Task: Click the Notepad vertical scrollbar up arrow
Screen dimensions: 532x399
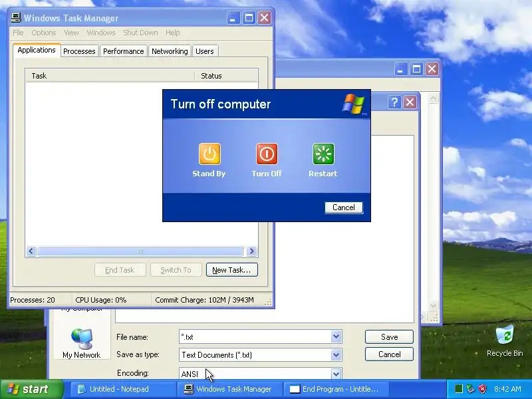Action: click(434, 98)
